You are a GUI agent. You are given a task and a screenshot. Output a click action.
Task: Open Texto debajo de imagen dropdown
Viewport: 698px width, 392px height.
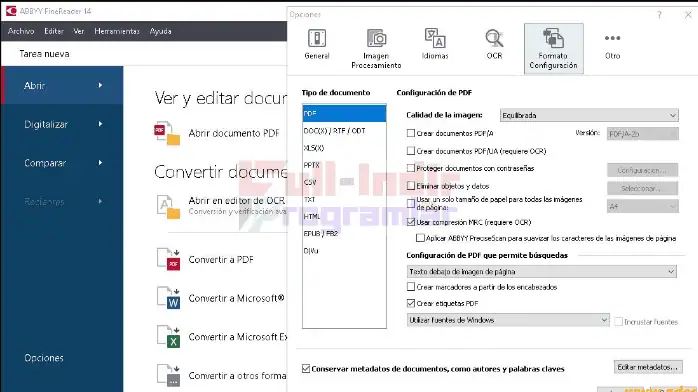coord(541,271)
